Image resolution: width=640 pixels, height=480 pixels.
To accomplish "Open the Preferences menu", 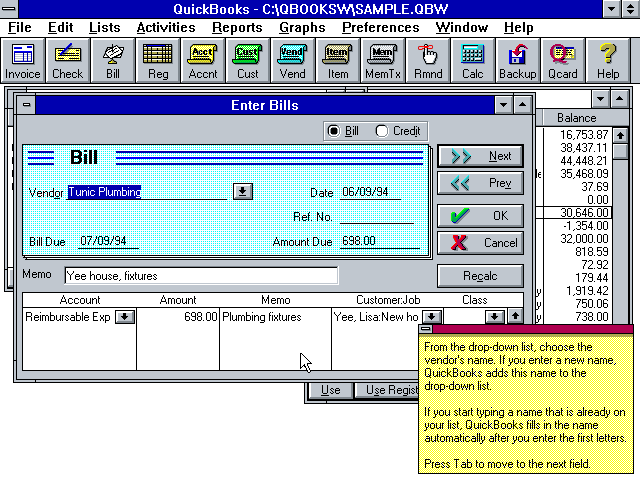I will click(380, 27).
